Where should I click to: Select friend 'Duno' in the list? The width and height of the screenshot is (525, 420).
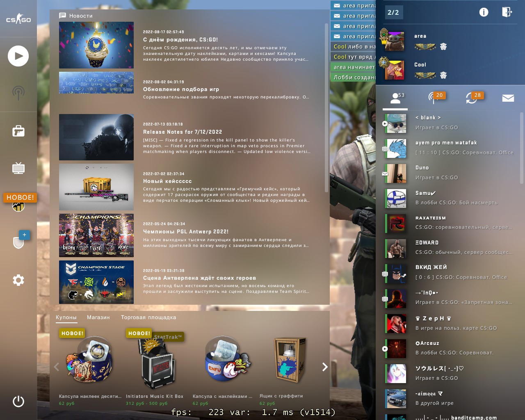450,173
